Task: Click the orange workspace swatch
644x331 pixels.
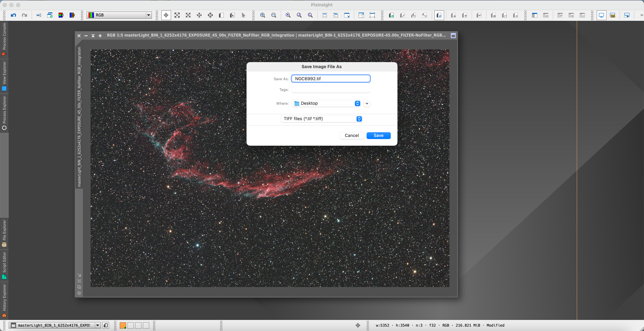Action: tap(123, 325)
